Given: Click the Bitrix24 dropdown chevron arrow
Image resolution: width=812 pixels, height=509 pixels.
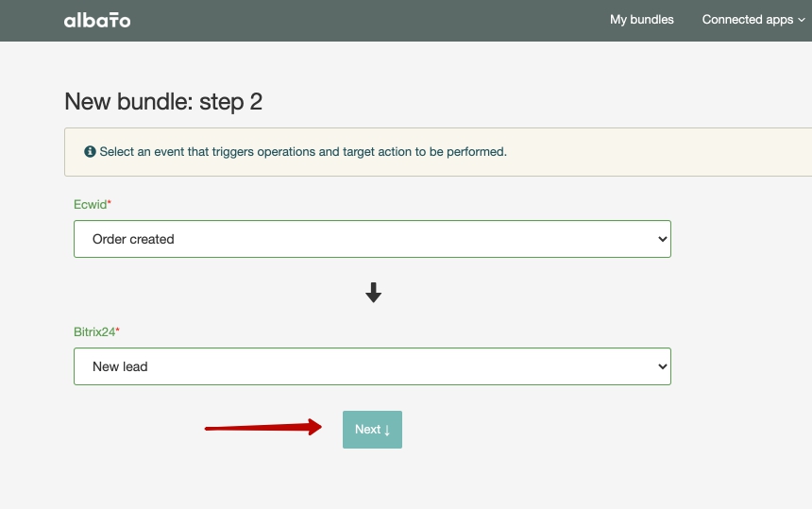Looking at the screenshot, I should coord(662,367).
